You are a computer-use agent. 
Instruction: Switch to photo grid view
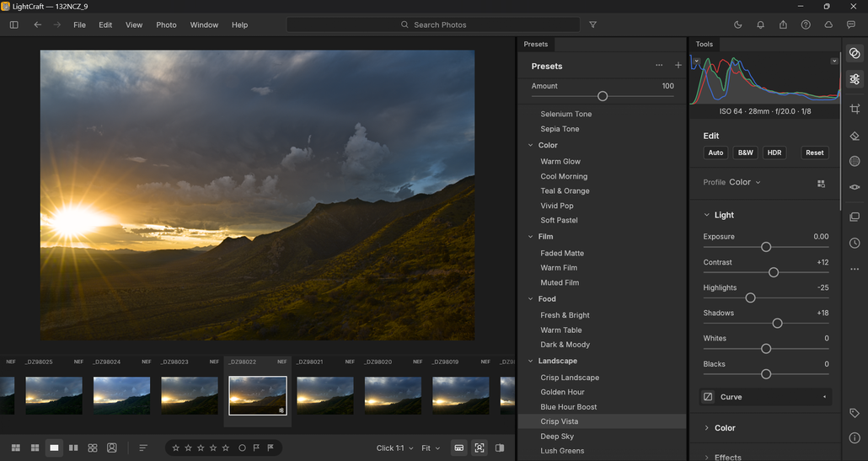(16, 448)
